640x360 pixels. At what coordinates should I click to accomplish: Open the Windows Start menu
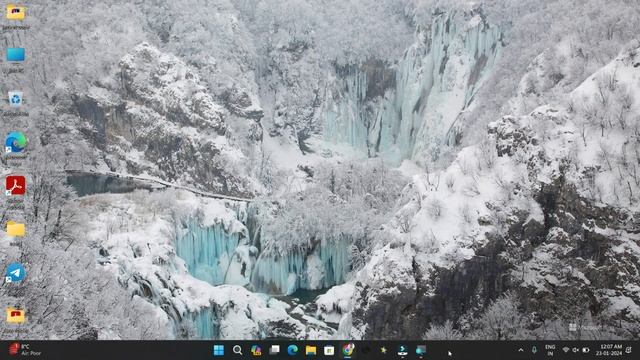point(219,350)
